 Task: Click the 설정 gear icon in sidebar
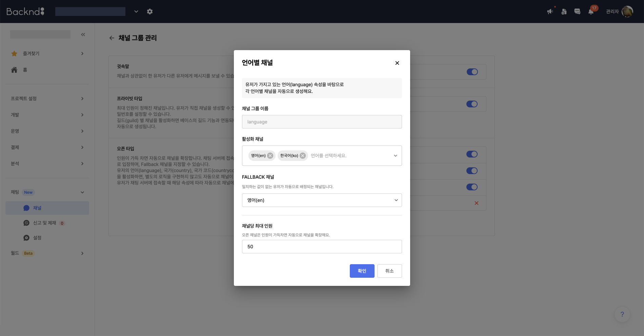(26, 238)
